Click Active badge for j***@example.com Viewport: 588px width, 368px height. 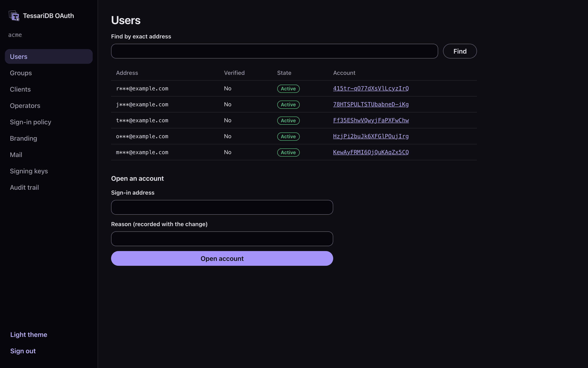pyautogui.click(x=288, y=104)
